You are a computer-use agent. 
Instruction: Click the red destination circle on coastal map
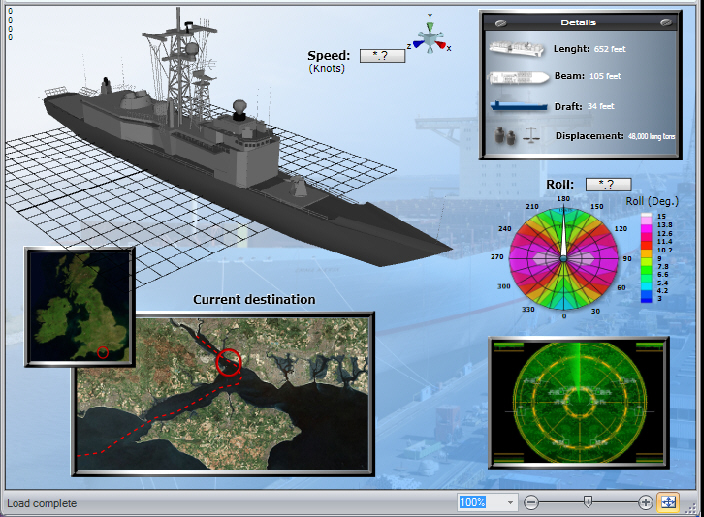(228, 362)
